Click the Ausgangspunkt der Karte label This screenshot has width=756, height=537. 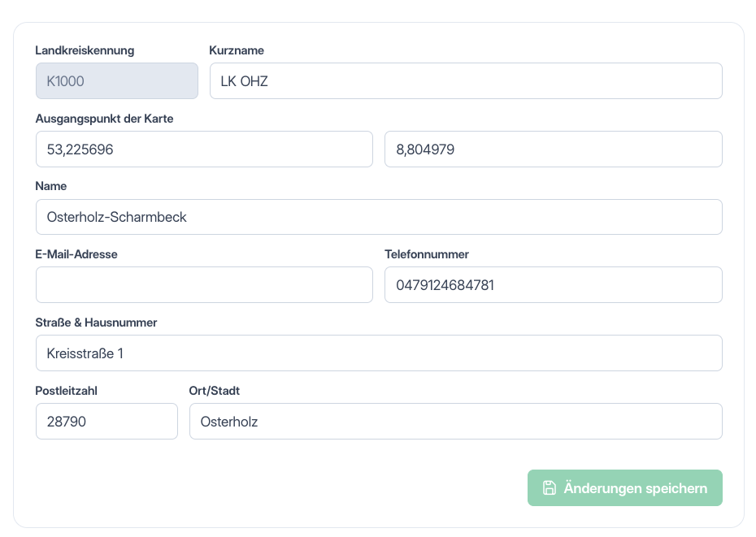coord(104,119)
